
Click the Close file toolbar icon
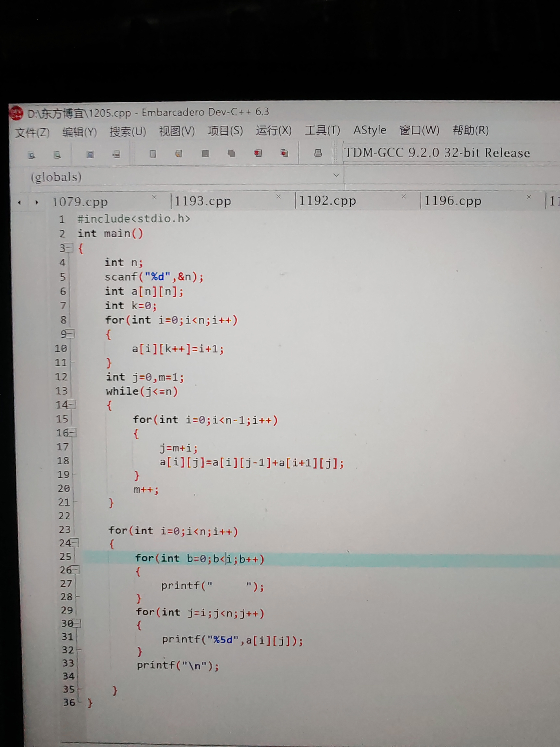pos(258,153)
